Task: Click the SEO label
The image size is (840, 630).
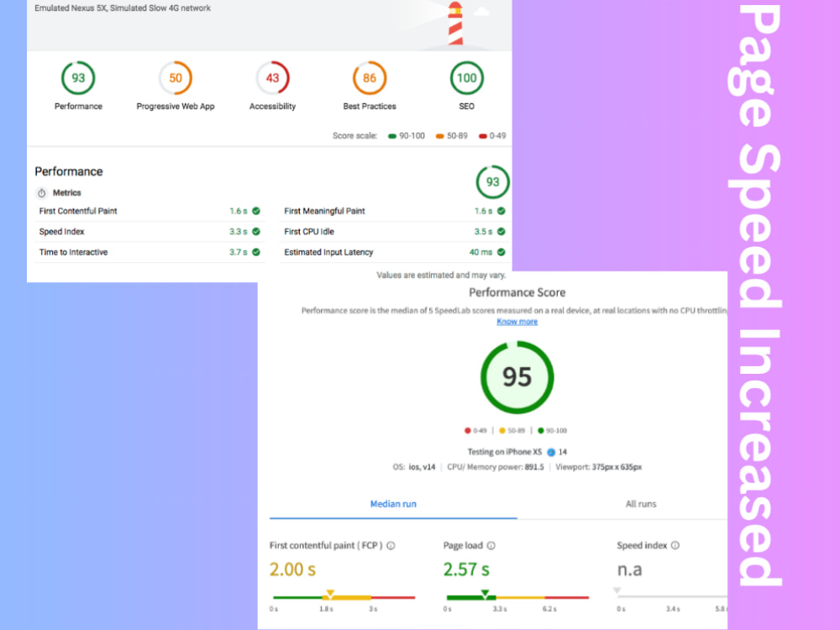Action: point(466,106)
